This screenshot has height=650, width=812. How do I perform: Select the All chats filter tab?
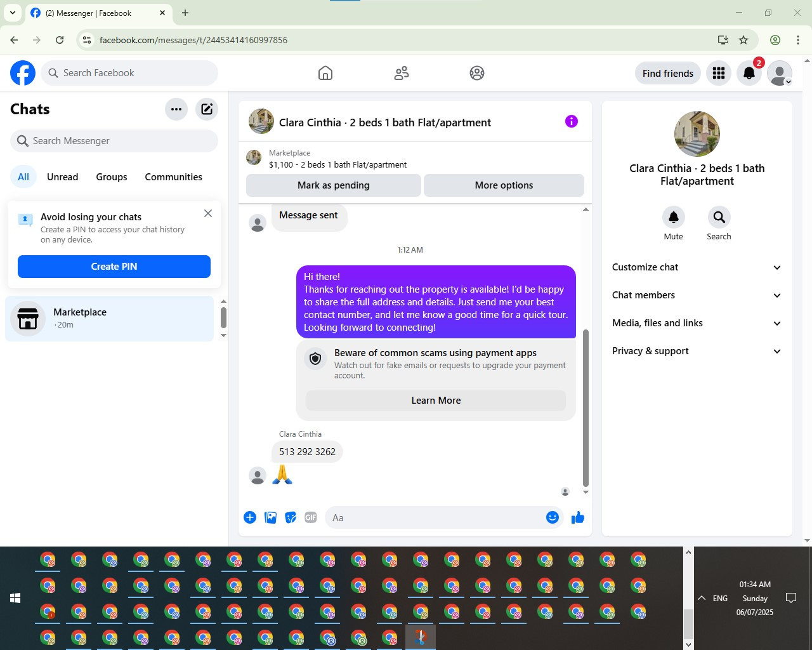pyautogui.click(x=23, y=177)
